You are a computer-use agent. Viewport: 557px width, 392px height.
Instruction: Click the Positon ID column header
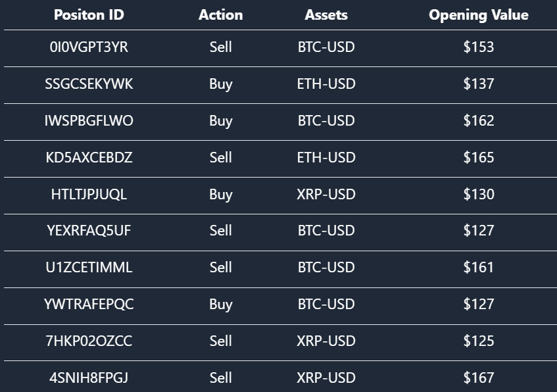point(89,14)
